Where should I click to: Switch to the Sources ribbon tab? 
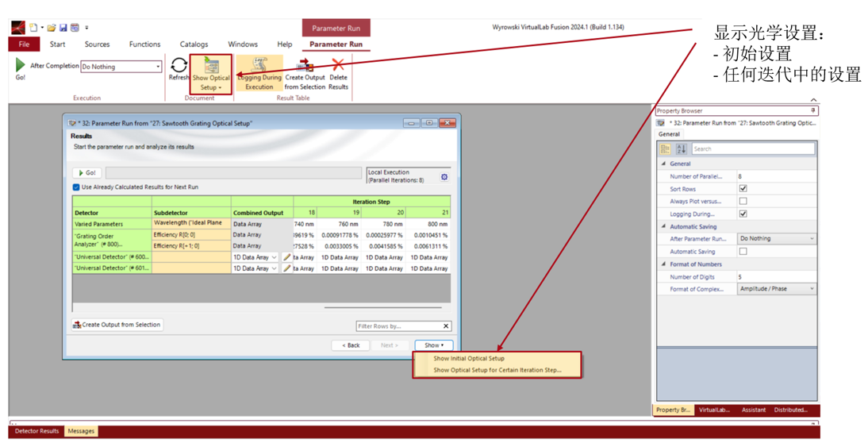click(x=97, y=44)
